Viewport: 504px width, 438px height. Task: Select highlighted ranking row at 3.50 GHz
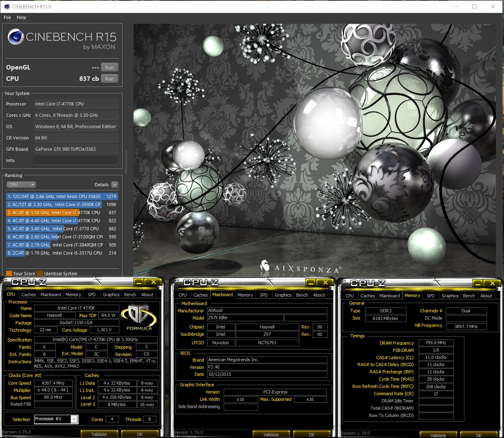[x=62, y=213]
